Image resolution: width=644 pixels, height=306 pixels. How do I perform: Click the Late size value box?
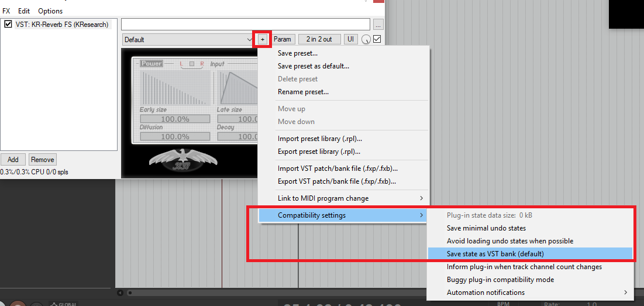pyautogui.click(x=237, y=119)
